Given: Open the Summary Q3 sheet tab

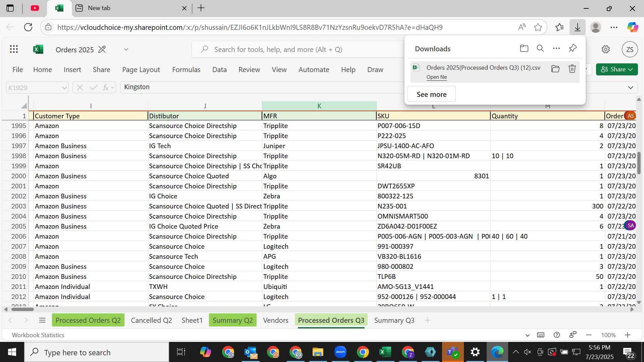Looking at the screenshot, I should point(394,320).
